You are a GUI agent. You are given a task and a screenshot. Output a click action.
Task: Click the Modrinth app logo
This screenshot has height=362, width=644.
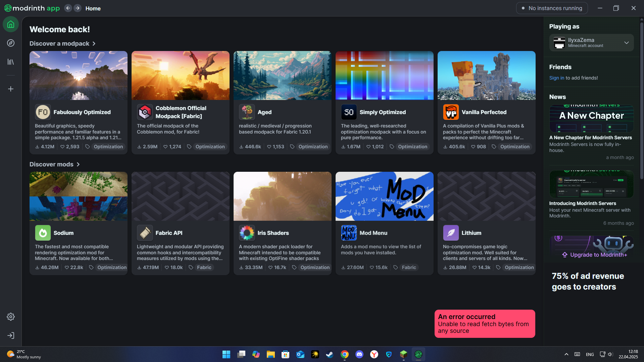tap(32, 8)
